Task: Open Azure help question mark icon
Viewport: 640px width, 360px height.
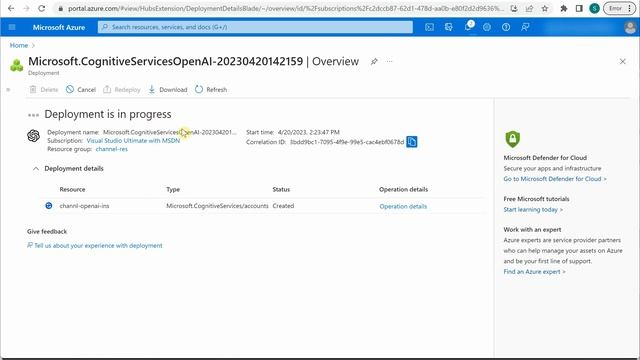Action: click(506, 27)
